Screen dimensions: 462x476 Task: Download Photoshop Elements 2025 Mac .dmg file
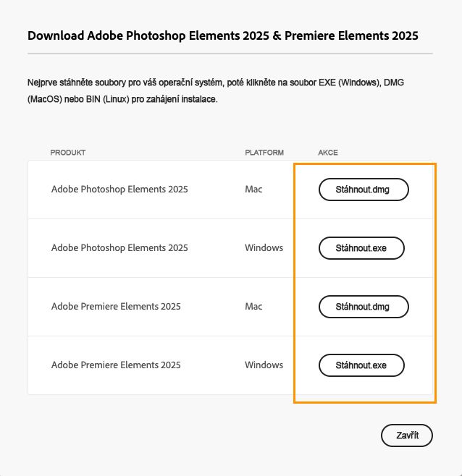pos(364,190)
